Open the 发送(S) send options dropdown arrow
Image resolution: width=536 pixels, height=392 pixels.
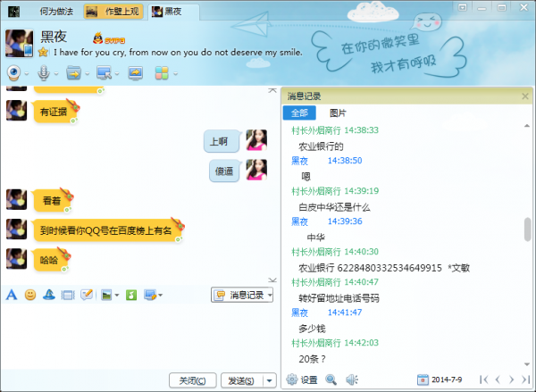(270, 380)
